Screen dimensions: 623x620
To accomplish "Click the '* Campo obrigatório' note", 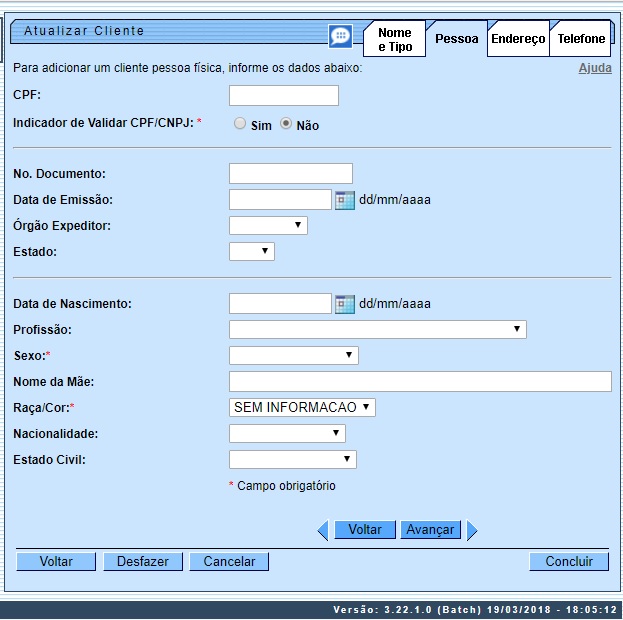I will [x=282, y=486].
